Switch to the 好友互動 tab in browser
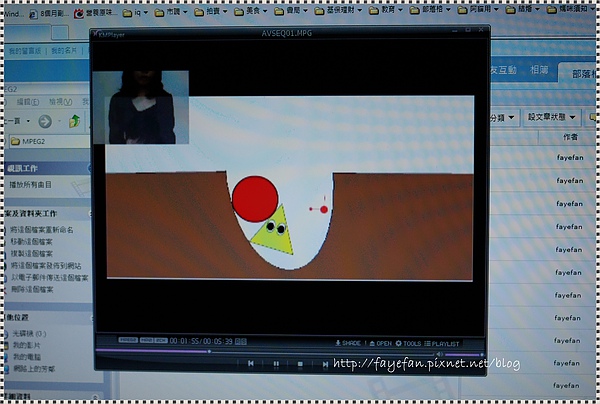The width and height of the screenshot is (600, 404). (504, 70)
